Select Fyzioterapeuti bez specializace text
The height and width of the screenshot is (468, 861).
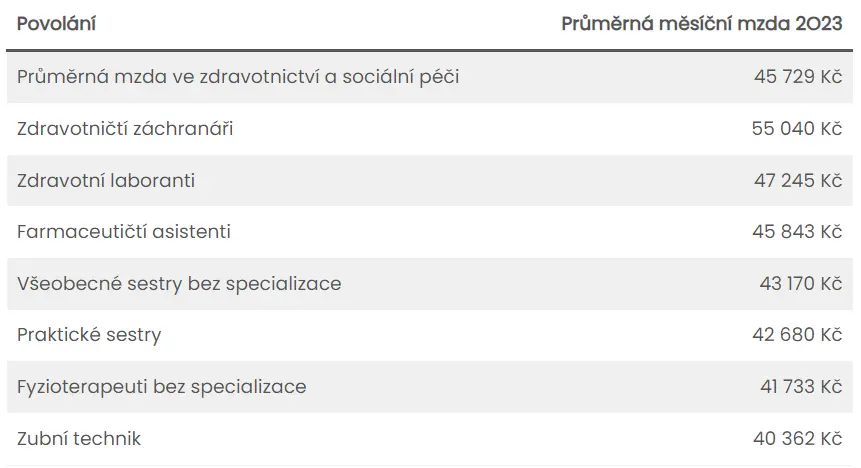pyautogui.click(x=161, y=387)
